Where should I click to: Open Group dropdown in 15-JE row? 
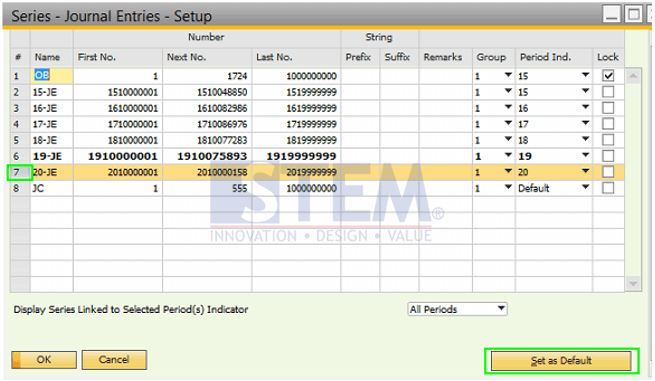[508, 91]
